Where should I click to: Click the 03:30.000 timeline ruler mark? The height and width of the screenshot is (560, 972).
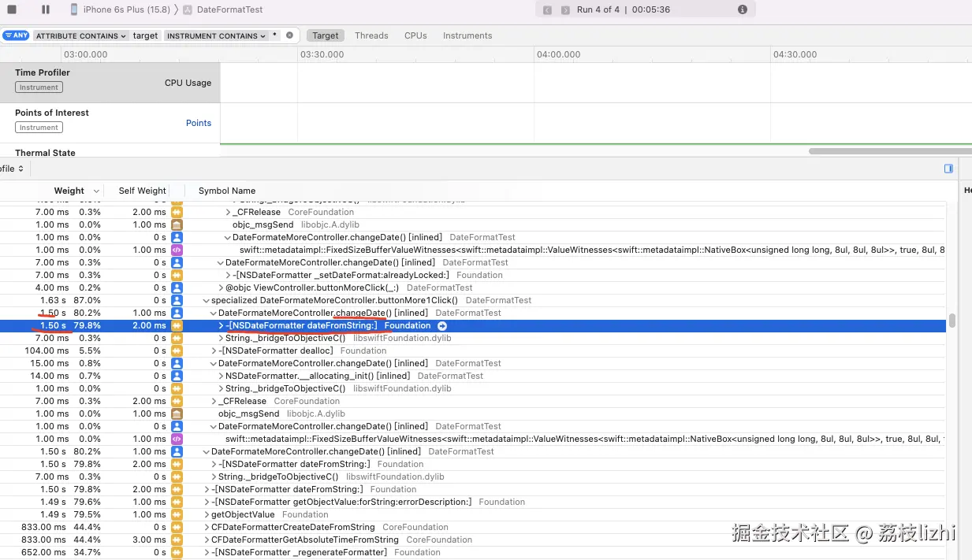[x=322, y=54]
